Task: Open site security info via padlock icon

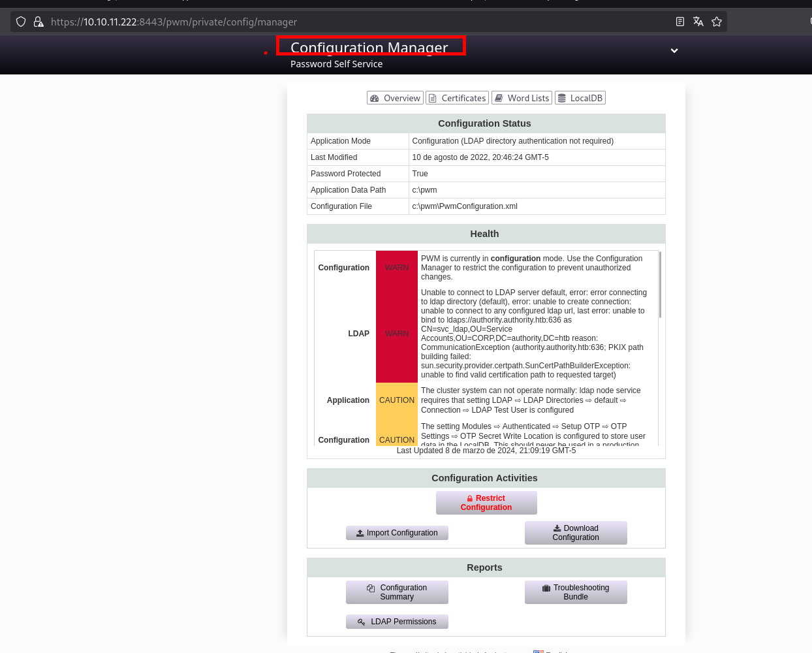Action: point(39,22)
